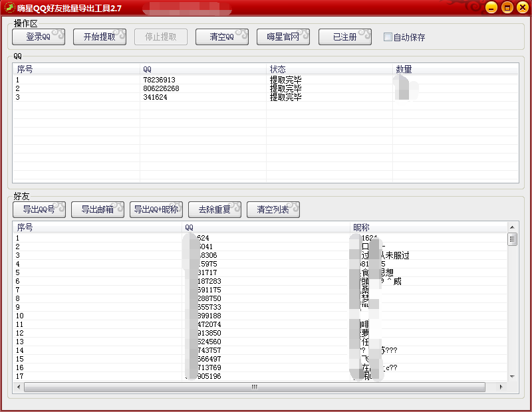
Task: Click the 已注册 button
Action: pos(344,37)
